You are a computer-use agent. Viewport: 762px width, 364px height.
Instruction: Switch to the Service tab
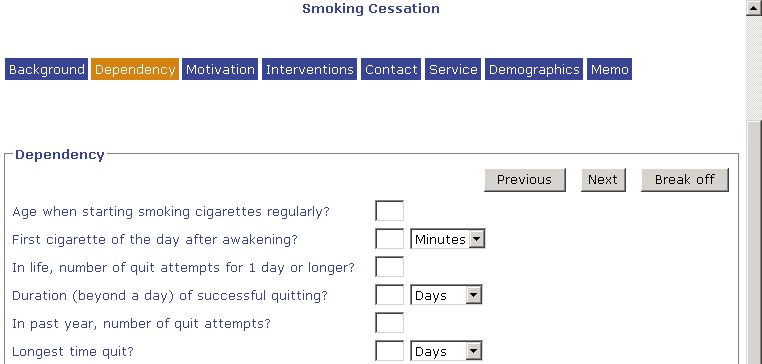[453, 69]
